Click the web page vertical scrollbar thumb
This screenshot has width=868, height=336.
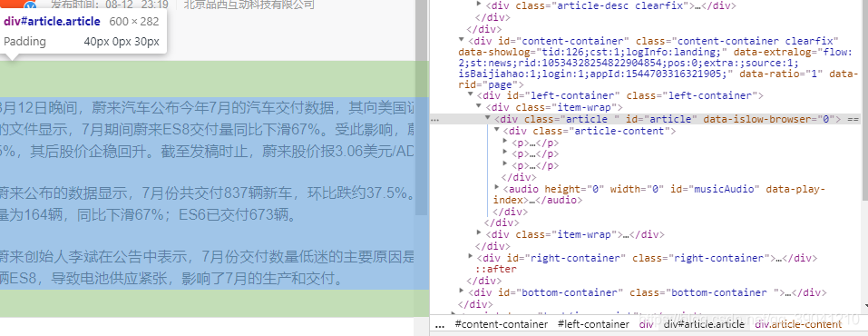[421, 107]
